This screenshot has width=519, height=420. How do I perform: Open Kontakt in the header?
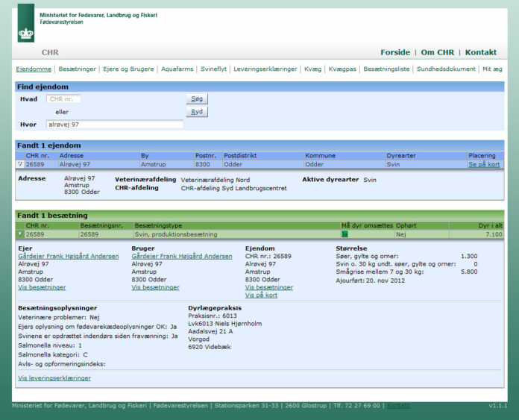point(481,52)
